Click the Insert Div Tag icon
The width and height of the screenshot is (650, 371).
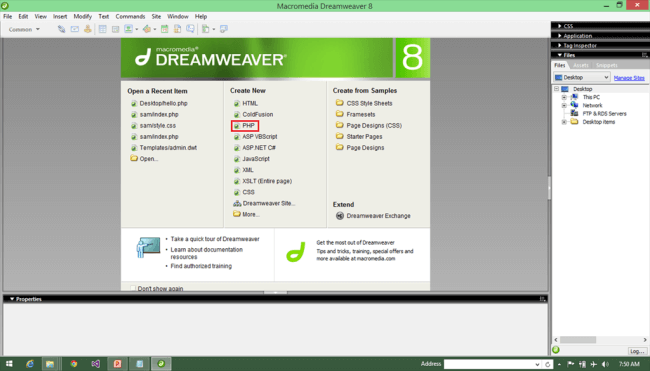tap(115, 29)
